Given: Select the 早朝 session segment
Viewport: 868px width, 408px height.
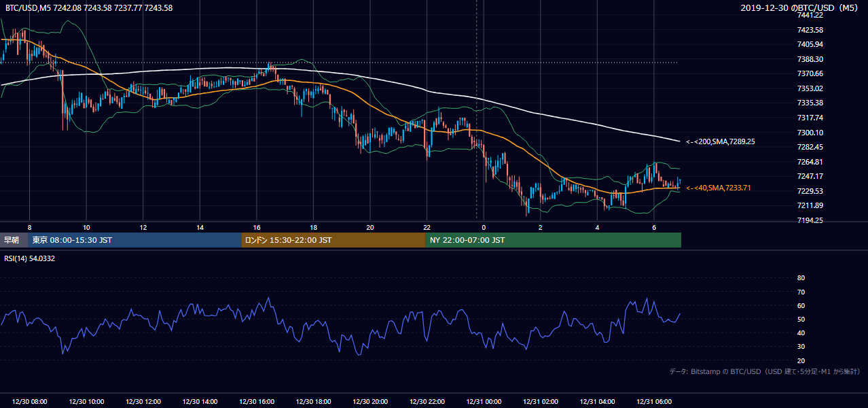Looking at the screenshot, I should (x=14, y=240).
